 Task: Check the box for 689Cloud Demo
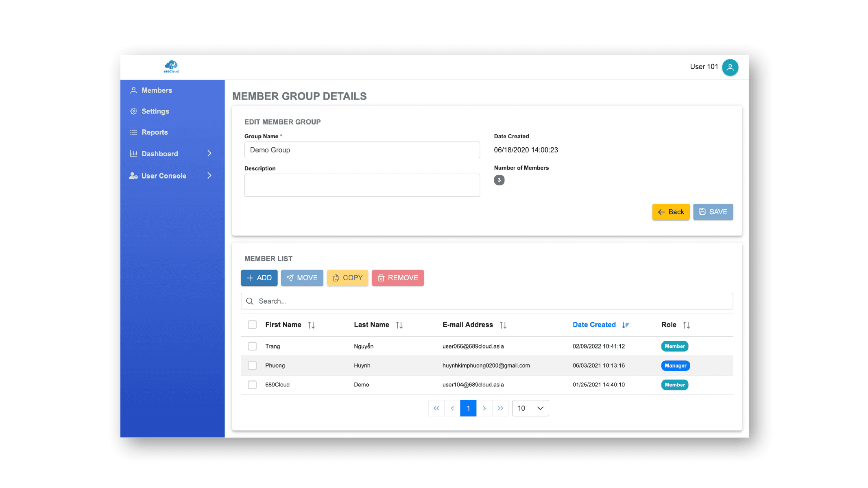[252, 385]
